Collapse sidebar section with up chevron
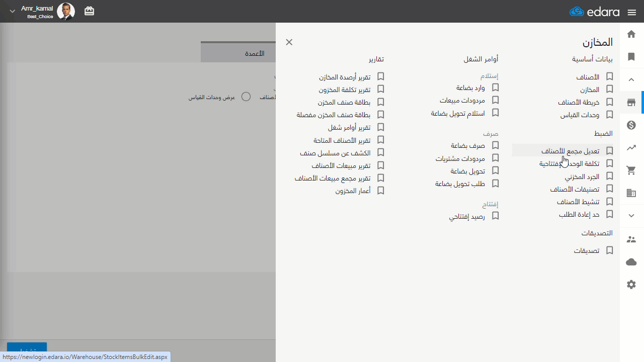 tap(631, 79)
